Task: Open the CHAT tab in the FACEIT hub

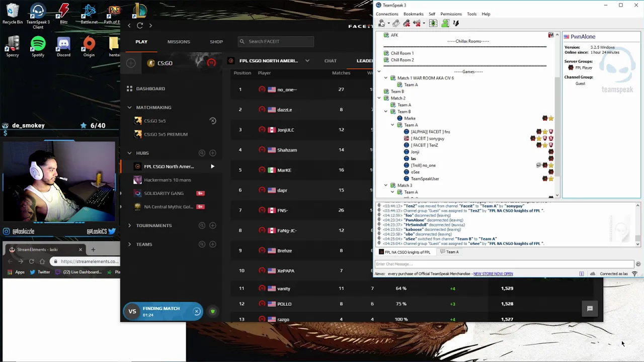Action: [331, 61]
